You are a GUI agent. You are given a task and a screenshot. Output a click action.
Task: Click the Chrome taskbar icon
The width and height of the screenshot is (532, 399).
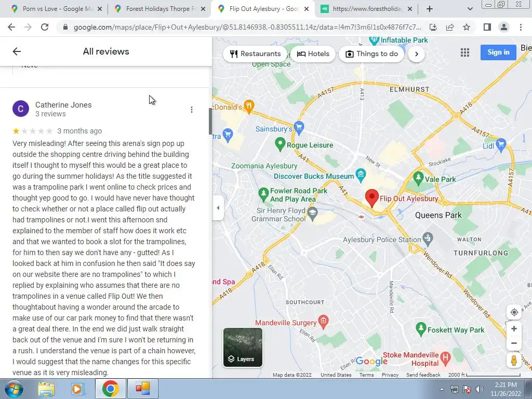pyautogui.click(x=110, y=389)
